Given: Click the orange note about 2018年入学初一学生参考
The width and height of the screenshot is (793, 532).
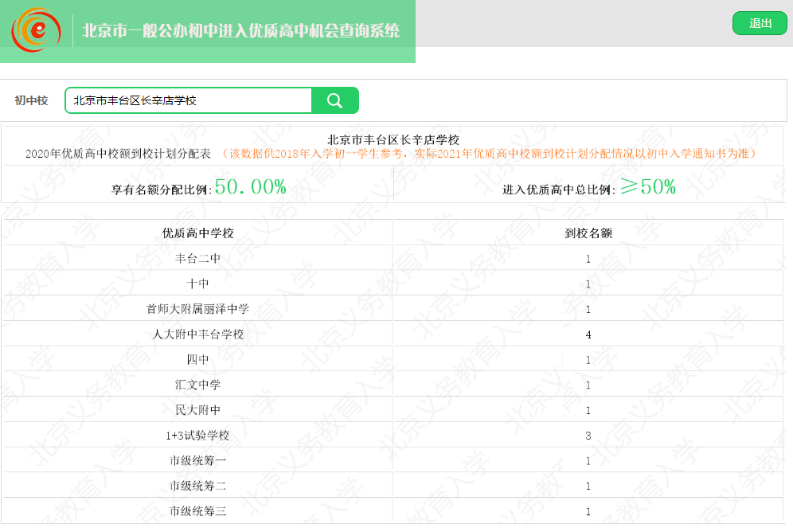Looking at the screenshot, I should click(x=489, y=154).
